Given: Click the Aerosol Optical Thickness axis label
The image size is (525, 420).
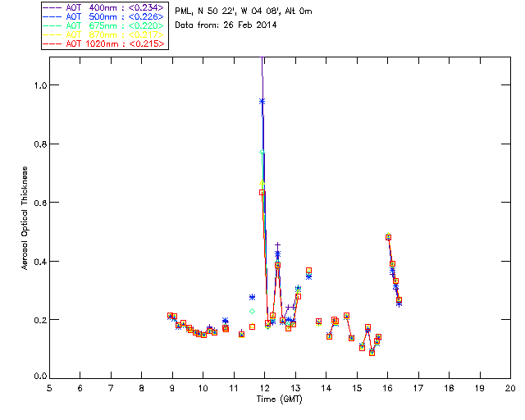Looking at the screenshot, I should point(25,218).
